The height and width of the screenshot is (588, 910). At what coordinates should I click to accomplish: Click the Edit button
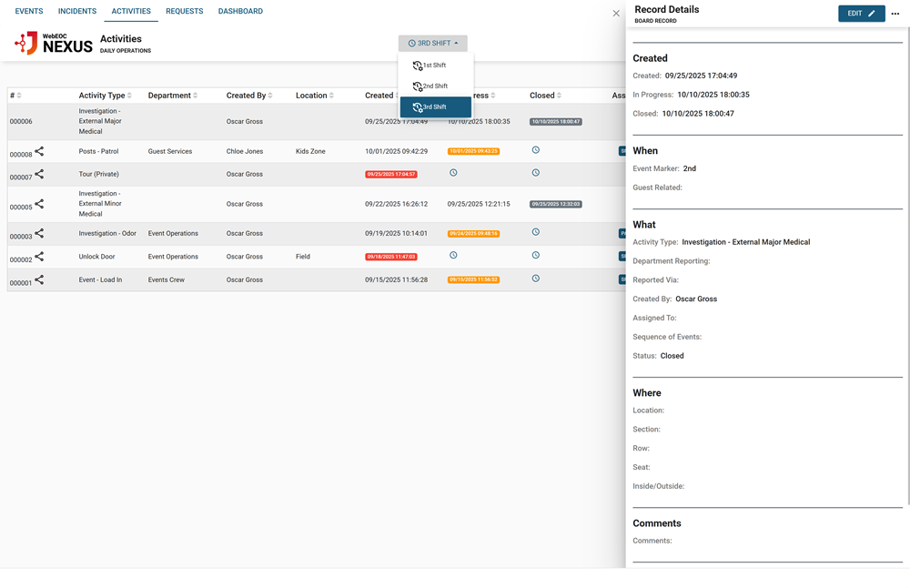(861, 14)
